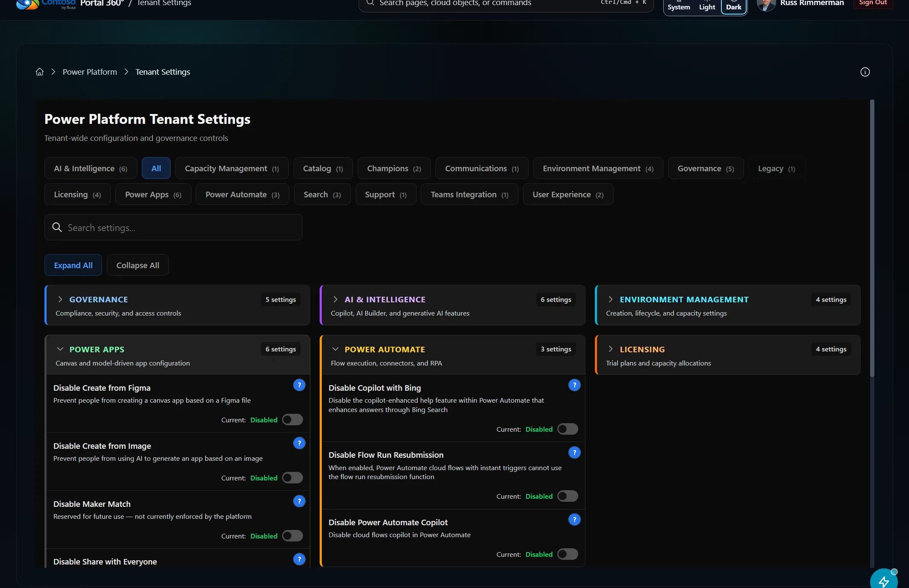Click the search magnifier in top bar
This screenshot has width=909, height=588.
[370, 3]
